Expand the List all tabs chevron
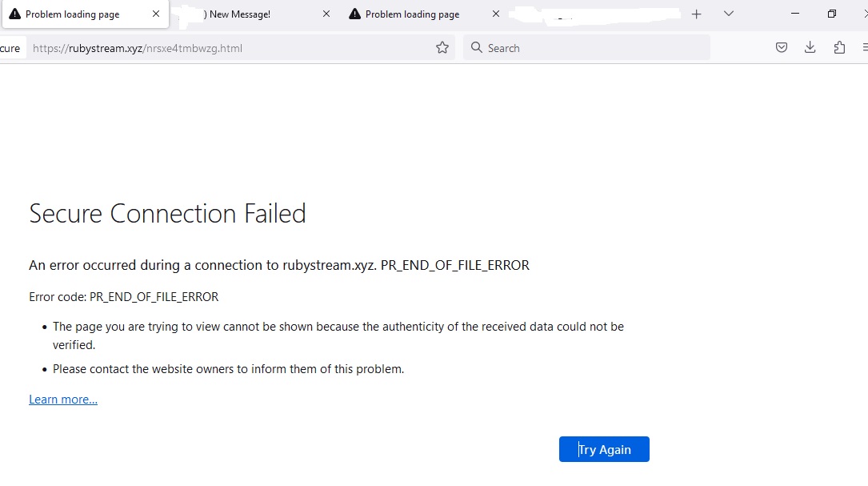The height and width of the screenshot is (486, 868). pyautogui.click(x=728, y=14)
